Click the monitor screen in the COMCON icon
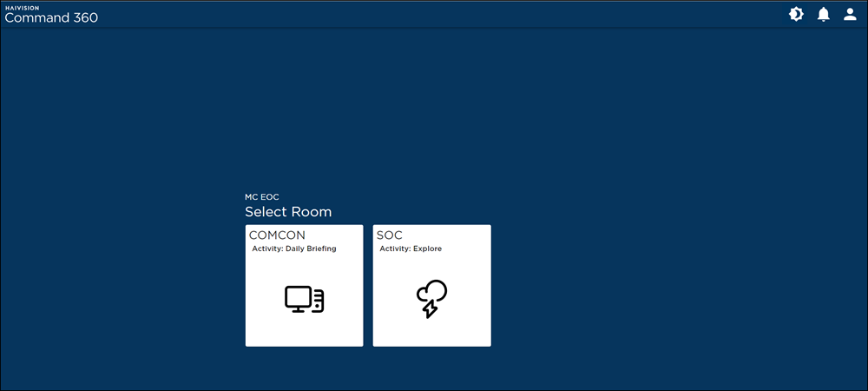Viewport: 868px width, 391px height. [x=298, y=297]
